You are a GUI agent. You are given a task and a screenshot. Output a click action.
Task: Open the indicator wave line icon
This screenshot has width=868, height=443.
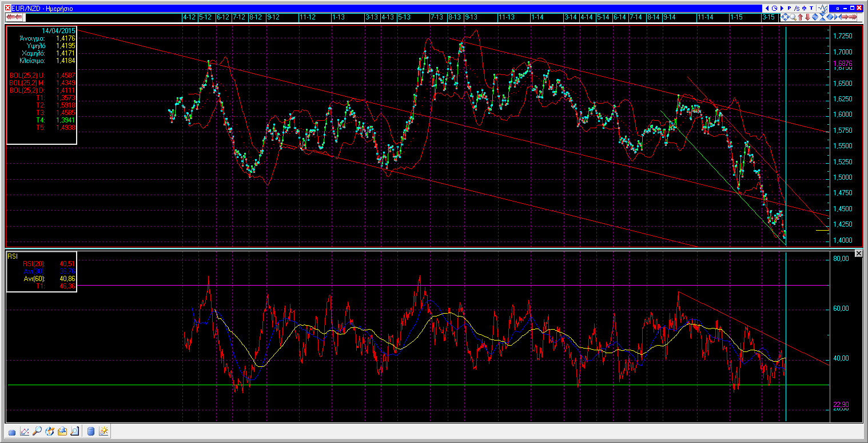(x=822, y=8)
